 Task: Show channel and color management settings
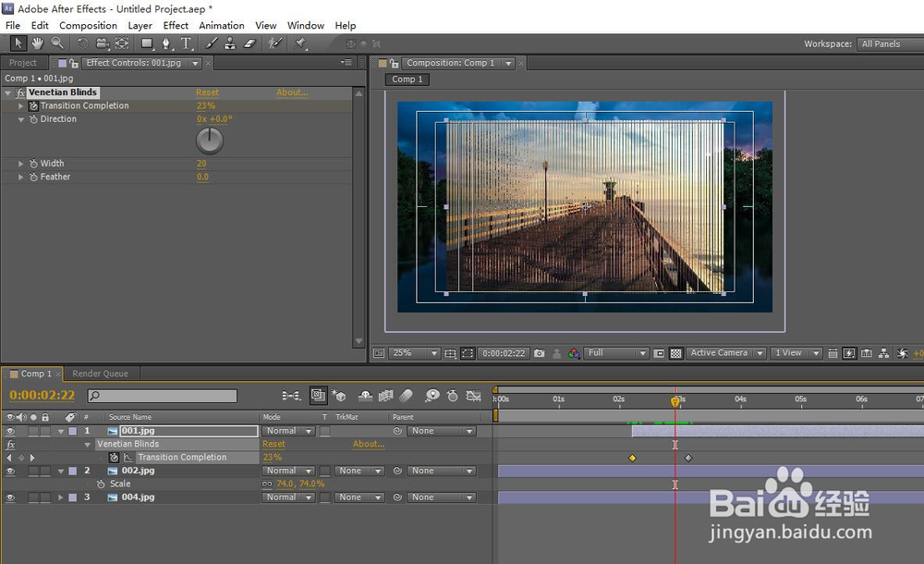click(574, 353)
